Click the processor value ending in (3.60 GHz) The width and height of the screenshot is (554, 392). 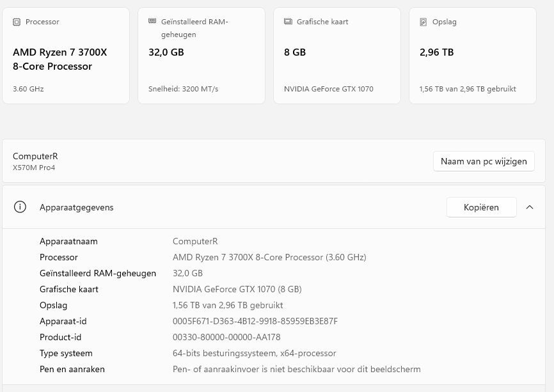point(269,258)
